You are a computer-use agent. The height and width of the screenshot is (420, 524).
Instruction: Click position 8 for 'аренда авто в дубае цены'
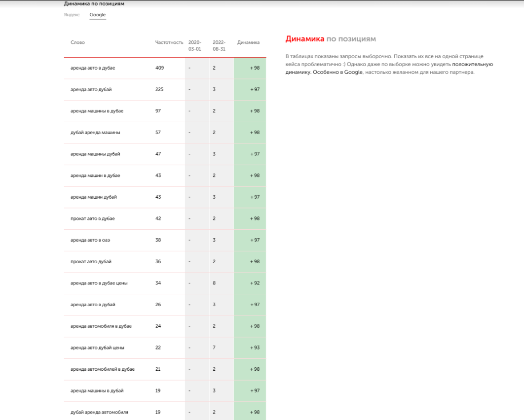(214, 283)
